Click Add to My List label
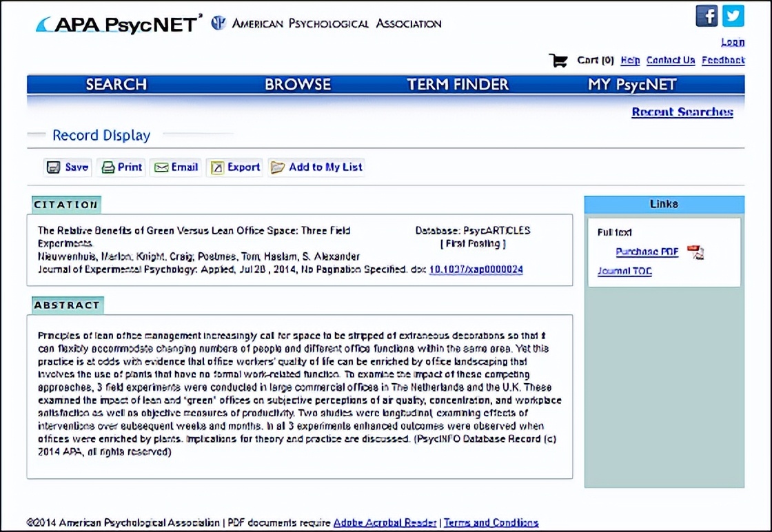The image size is (772, 532). coord(325,167)
